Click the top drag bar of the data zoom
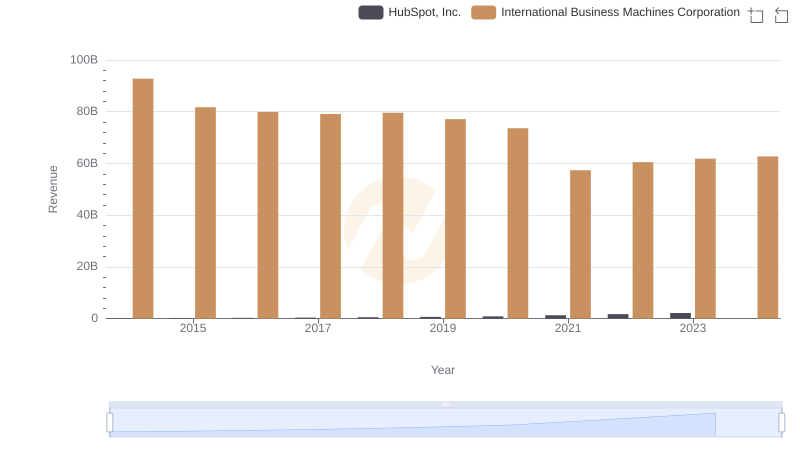The image size is (800, 461). (445, 404)
